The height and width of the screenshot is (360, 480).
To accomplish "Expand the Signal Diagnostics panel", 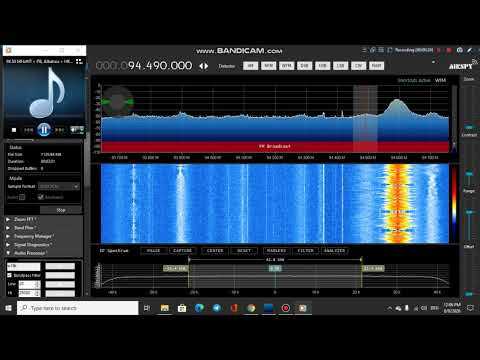I will tap(8, 245).
